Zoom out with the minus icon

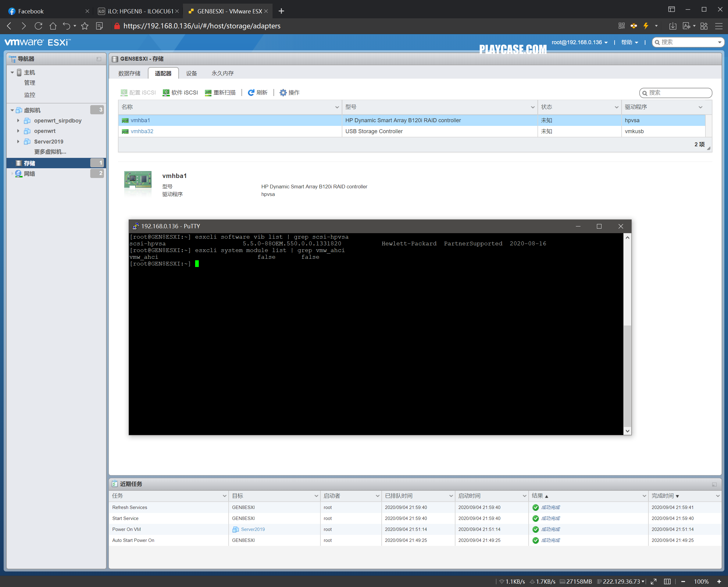pyautogui.click(x=683, y=581)
